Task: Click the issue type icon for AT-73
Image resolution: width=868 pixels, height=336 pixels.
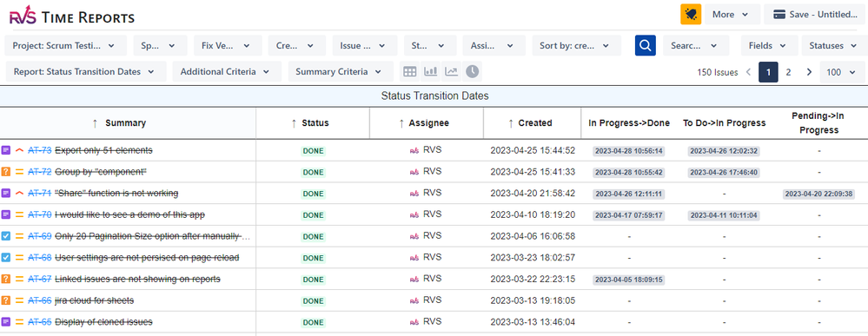Action: coord(5,150)
